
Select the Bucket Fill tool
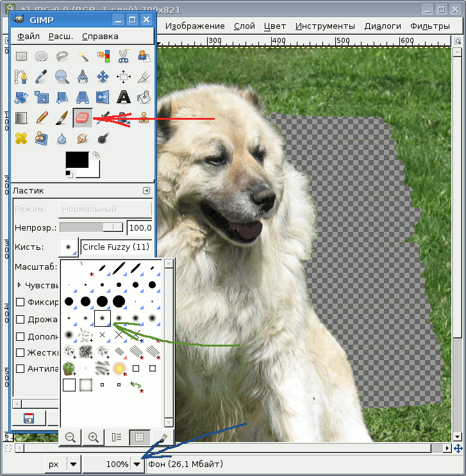coord(144,97)
